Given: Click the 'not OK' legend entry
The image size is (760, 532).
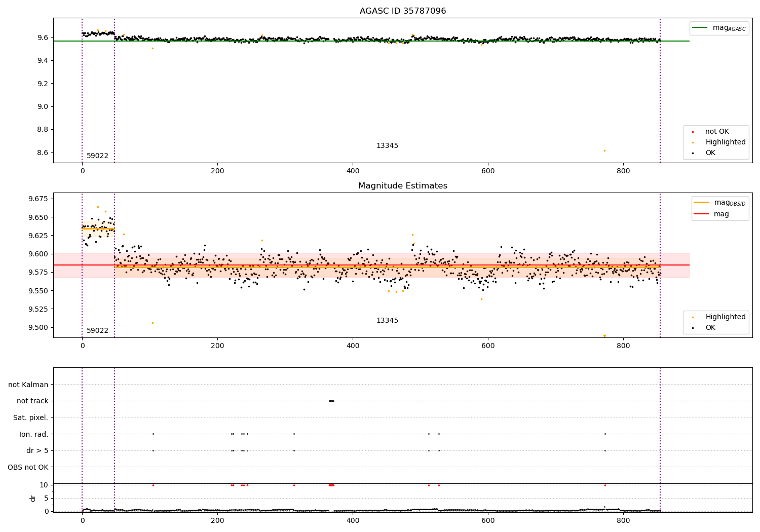Looking at the screenshot, I should pyautogui.click(x=717, y=132).
